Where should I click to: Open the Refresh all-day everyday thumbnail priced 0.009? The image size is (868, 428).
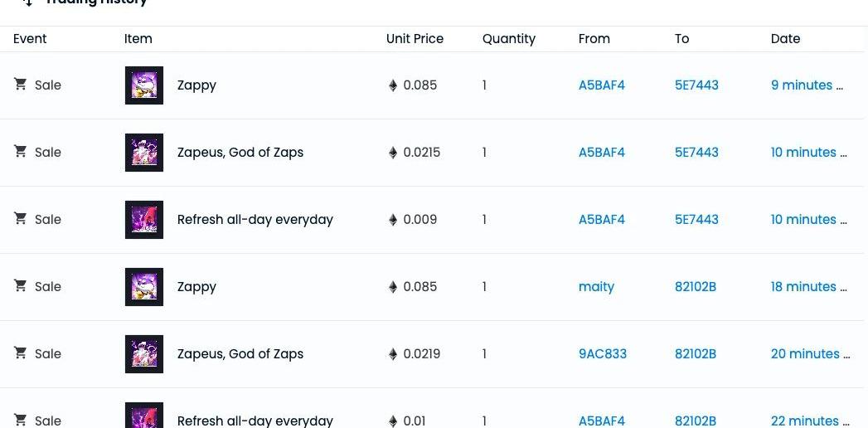coord(144,220)
